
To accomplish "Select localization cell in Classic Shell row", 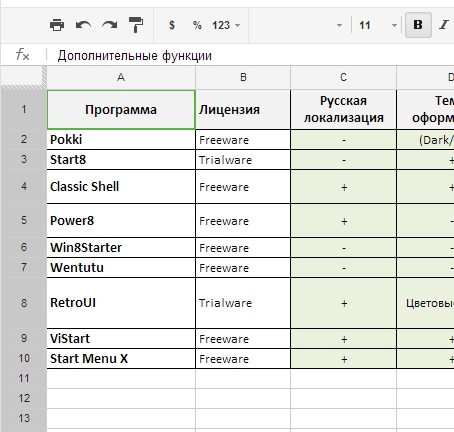I will click(343, 187).
